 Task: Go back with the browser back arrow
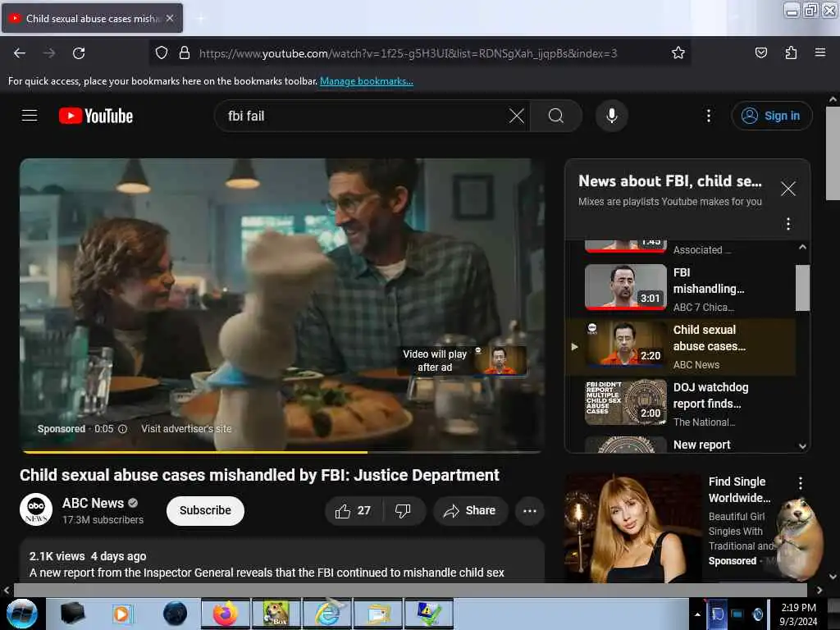coord(20,53)
